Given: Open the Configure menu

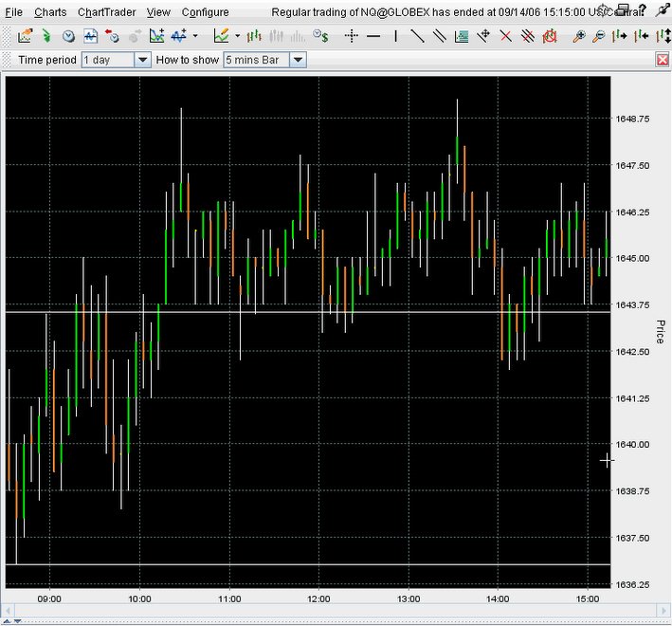Looking at the screenshot, I should [x=205, y=12].
